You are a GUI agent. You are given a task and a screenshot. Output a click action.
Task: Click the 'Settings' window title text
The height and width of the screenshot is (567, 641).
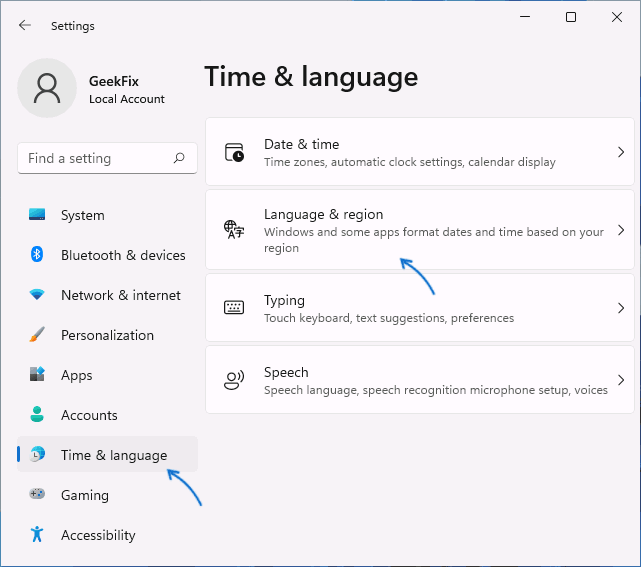(x=73, y=26)
